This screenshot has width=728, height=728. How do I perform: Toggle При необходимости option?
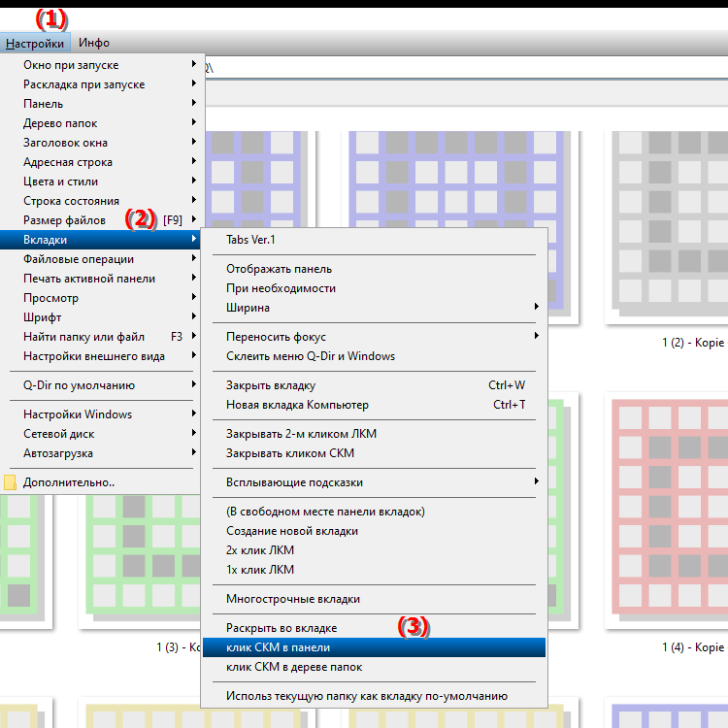pos(375,289)
